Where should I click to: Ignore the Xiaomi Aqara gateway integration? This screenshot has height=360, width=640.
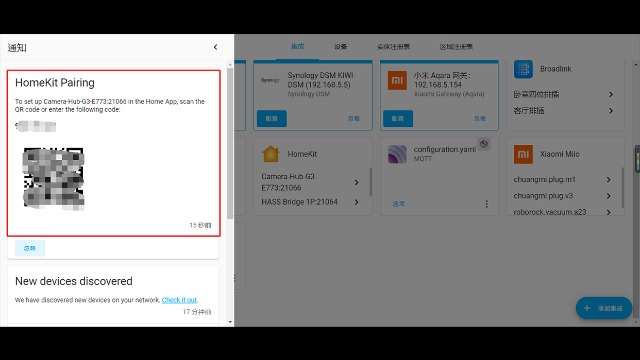point(480,118)
